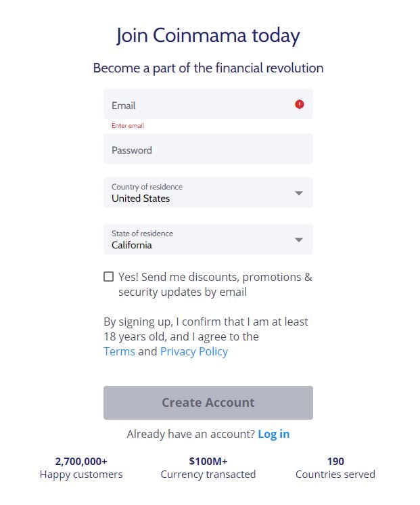Click the red error icon in Email field

pyautogui.click(x=300, y=104)
